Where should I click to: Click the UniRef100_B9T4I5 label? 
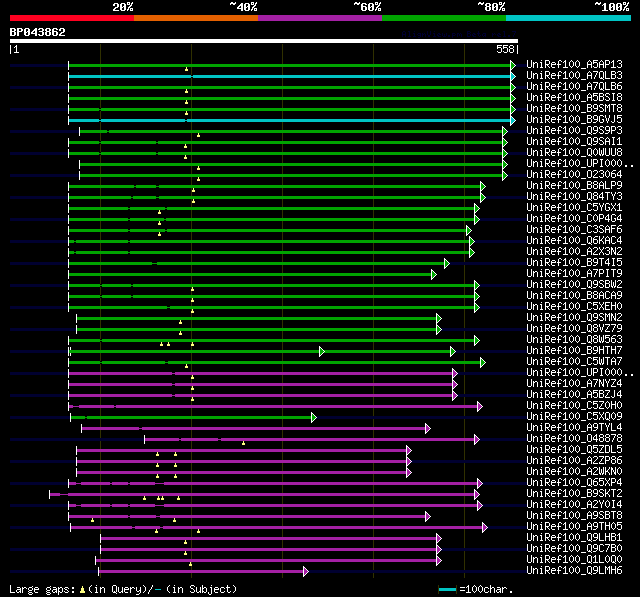(x=574, y=263)
